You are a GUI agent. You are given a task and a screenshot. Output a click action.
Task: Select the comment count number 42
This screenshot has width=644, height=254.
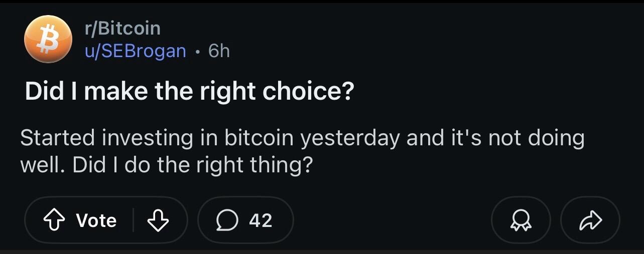261,220
